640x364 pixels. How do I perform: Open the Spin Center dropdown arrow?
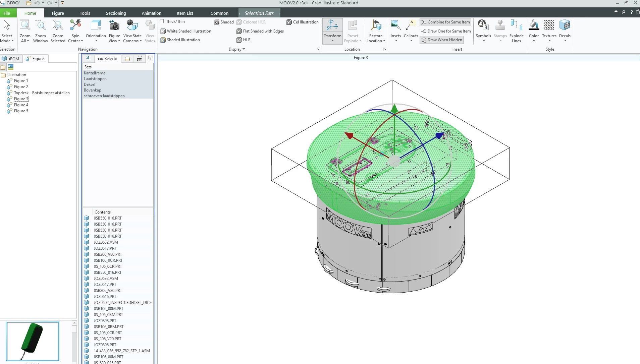pos(82,41)
